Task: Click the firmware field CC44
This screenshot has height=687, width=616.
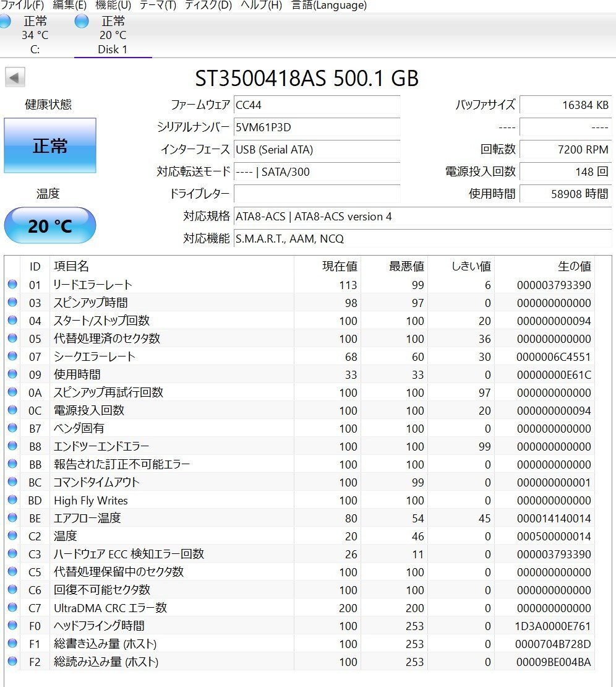Action: (317, 105)
